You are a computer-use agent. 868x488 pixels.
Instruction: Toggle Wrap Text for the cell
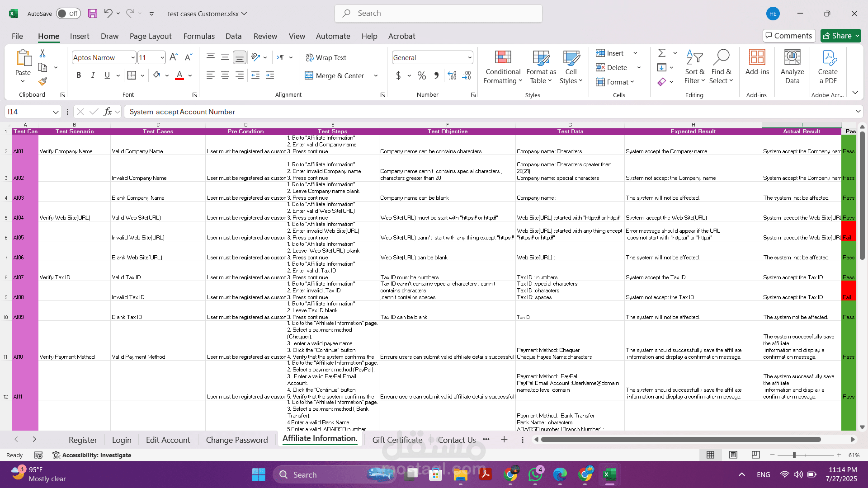(x=326, y=57)
